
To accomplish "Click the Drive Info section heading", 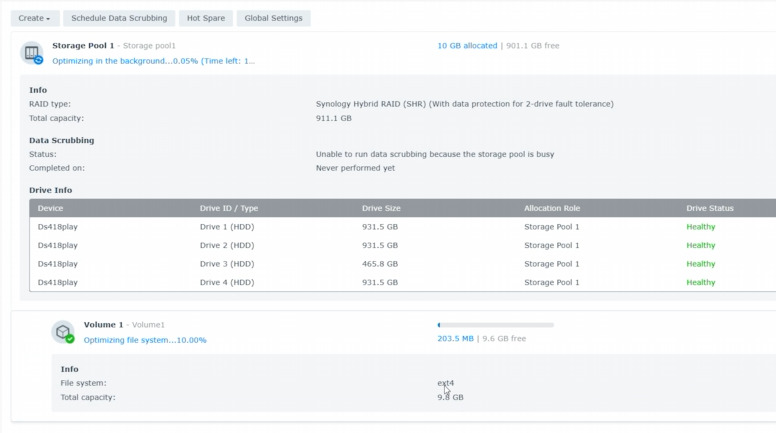I will pos(50,190).
